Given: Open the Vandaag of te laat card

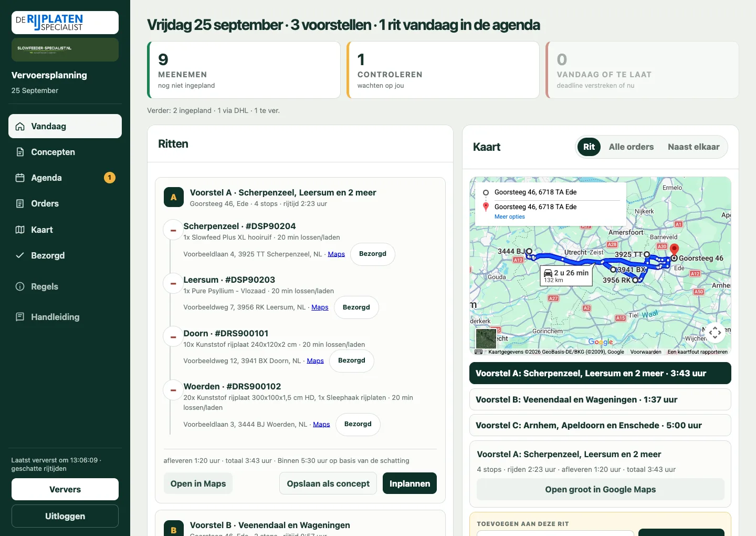Looking at the screenshot, I should [642, 70].
